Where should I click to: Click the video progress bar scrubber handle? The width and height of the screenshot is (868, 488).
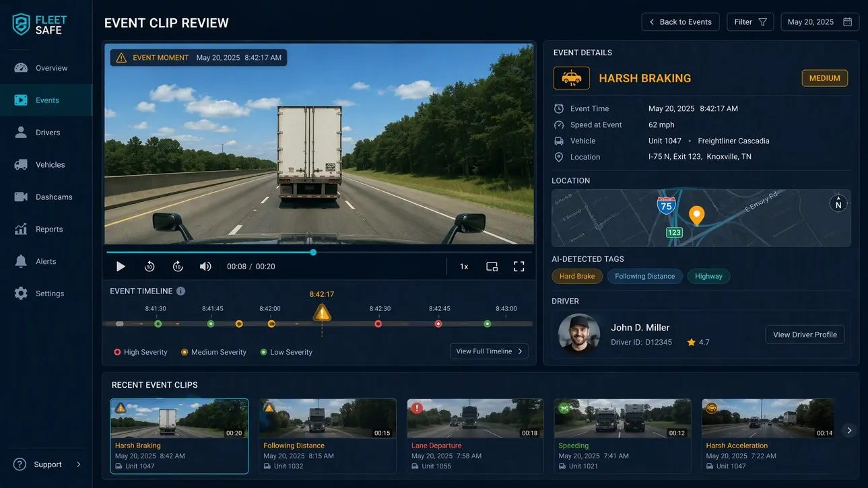(313, 252)
